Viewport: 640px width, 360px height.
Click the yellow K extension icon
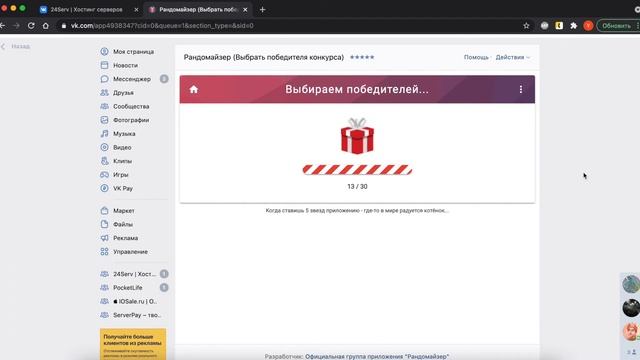point(559,26)
